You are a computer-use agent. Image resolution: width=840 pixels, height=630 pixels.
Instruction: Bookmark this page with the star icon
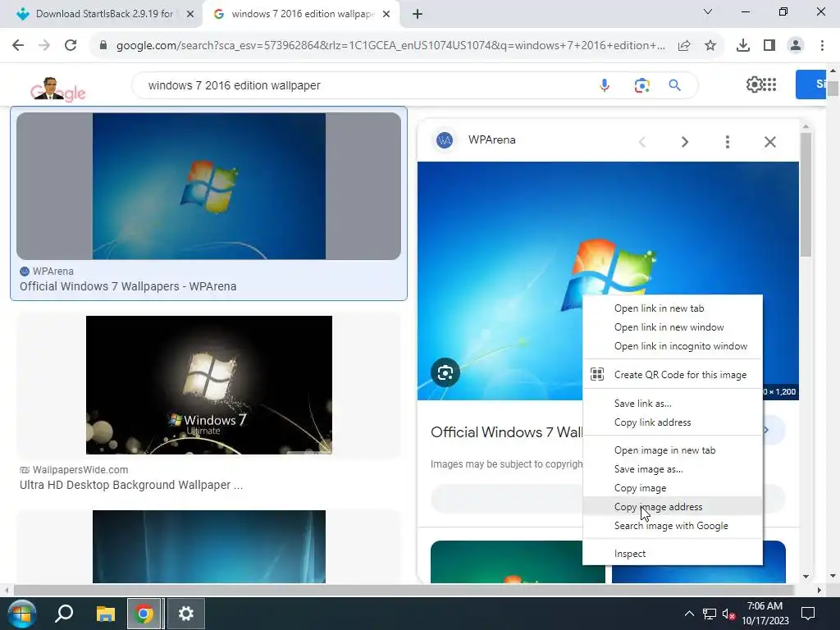coord(710,46)
